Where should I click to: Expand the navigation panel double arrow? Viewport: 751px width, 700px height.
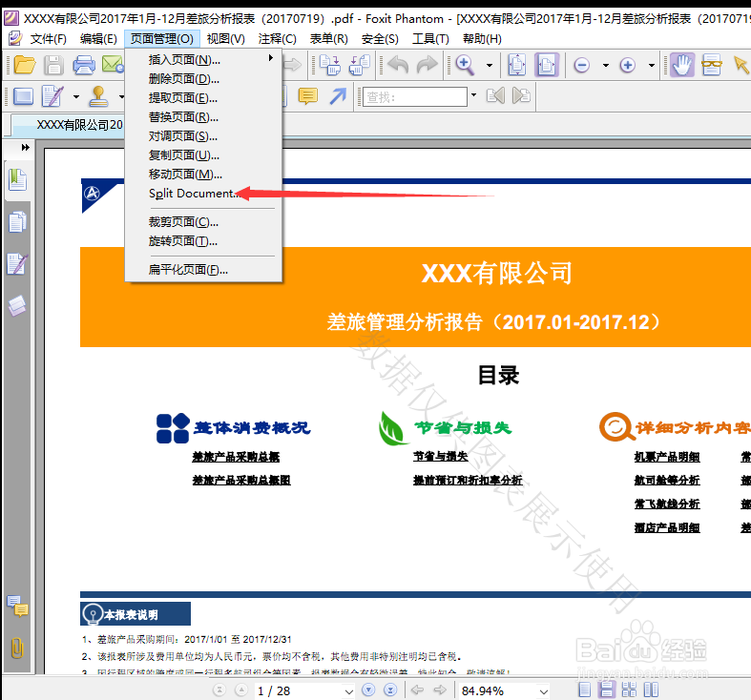[x=26, y=148]
